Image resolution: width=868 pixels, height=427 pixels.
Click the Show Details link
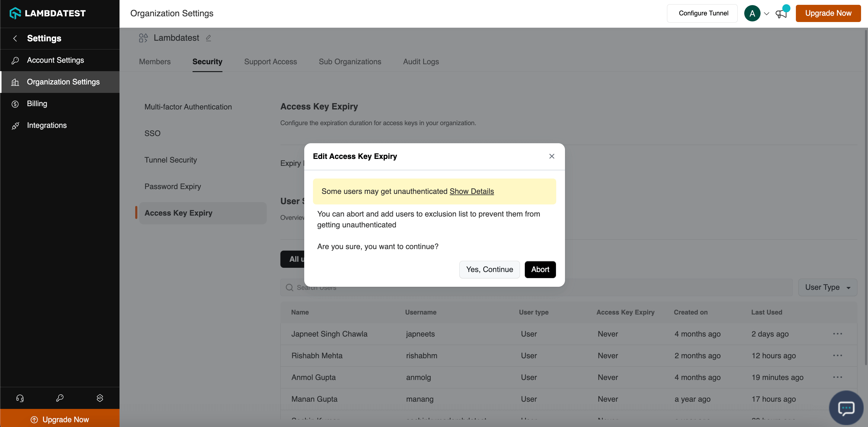tap(471, 191)
